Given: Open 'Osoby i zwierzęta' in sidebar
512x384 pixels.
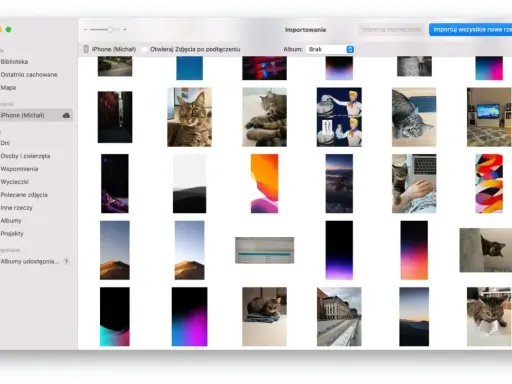Looking at the screenshot, I should click(x=25, y=156).
